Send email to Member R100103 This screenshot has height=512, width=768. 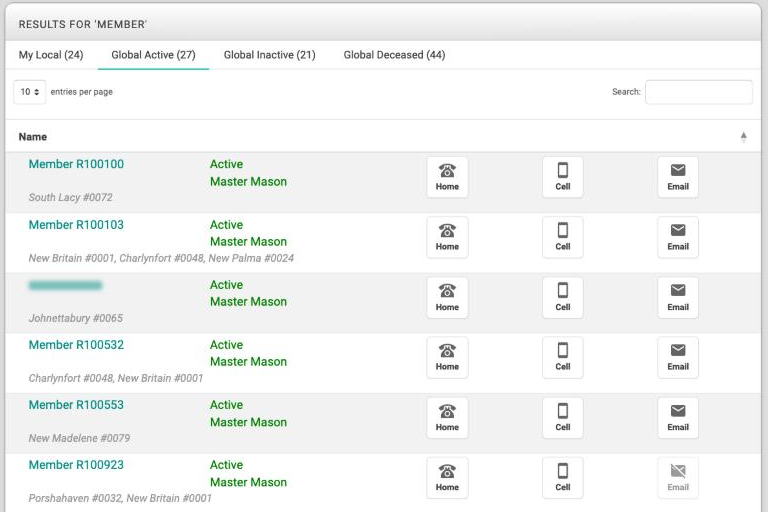coord(678,237)
